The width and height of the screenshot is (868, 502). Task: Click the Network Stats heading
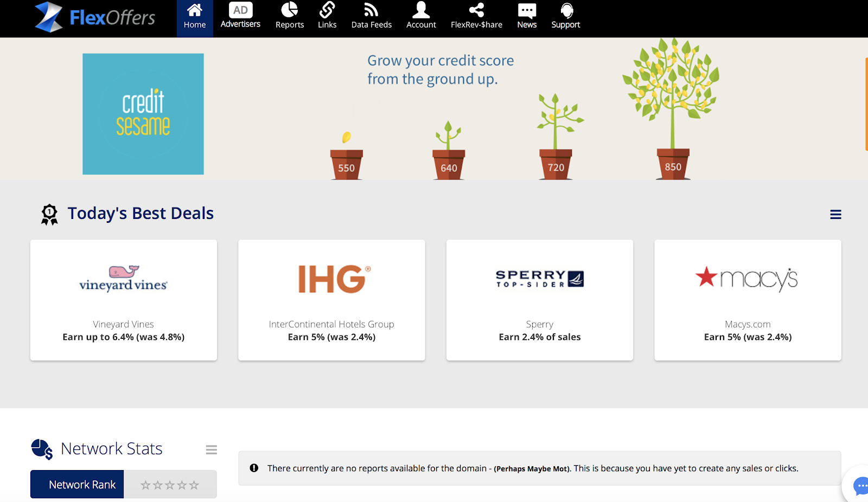[112, 449]
